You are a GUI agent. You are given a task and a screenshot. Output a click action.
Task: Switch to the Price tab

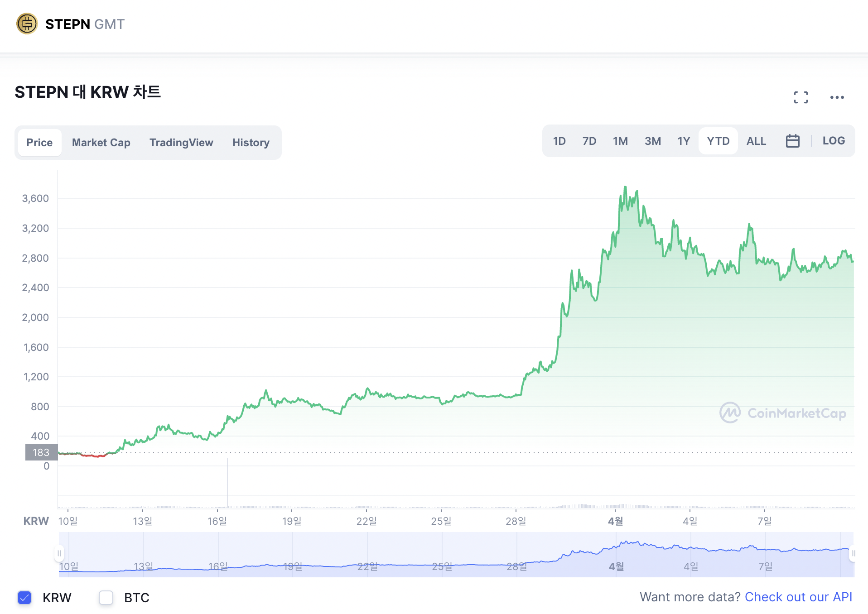pos(39,143)
